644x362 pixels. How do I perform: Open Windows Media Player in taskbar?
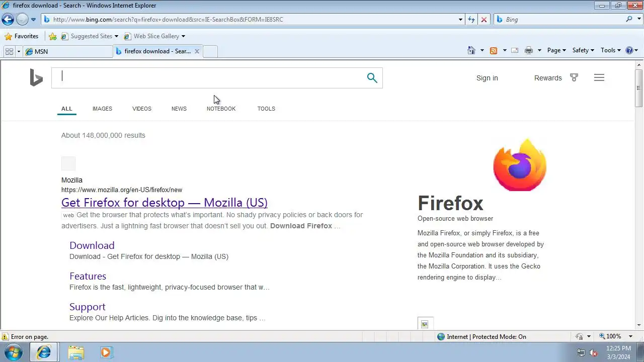tap(106, 352)
